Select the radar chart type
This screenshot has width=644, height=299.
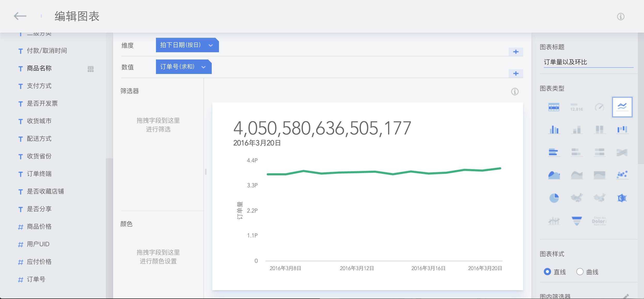[x=622, y=198]
